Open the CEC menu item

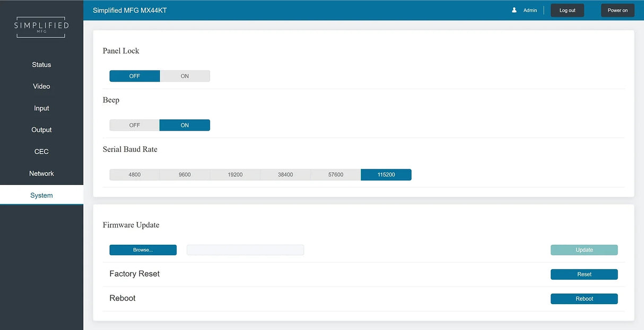pyautogui.click(x=41, y=151)
